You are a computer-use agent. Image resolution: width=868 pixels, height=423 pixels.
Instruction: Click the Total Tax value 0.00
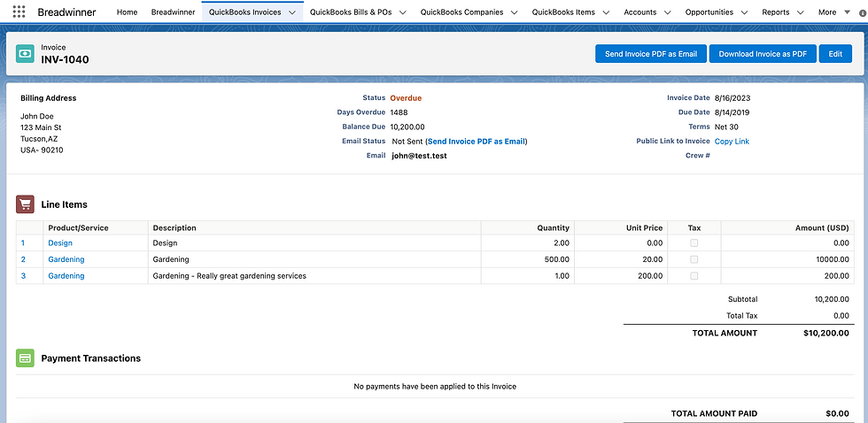[x=841, y=316]
